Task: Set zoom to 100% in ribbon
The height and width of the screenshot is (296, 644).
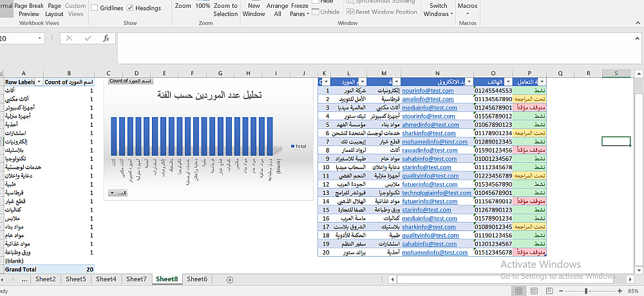Action: (202, 6)
